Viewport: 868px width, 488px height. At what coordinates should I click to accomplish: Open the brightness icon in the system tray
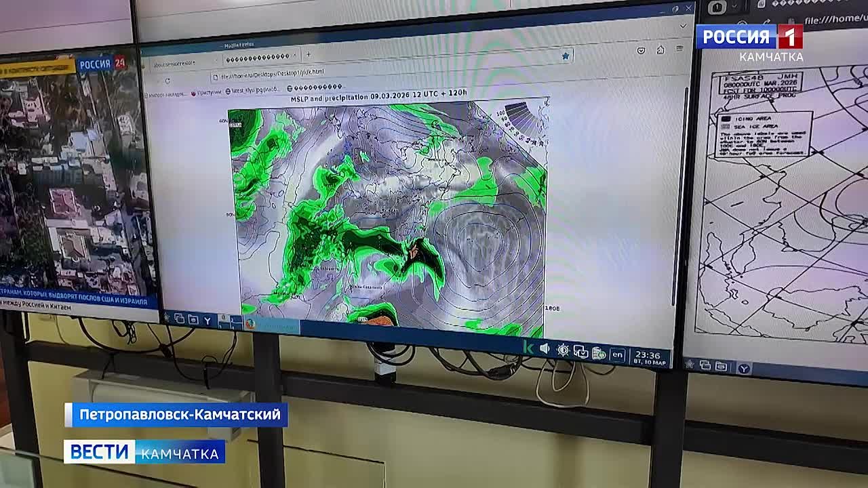click(562, 350)
